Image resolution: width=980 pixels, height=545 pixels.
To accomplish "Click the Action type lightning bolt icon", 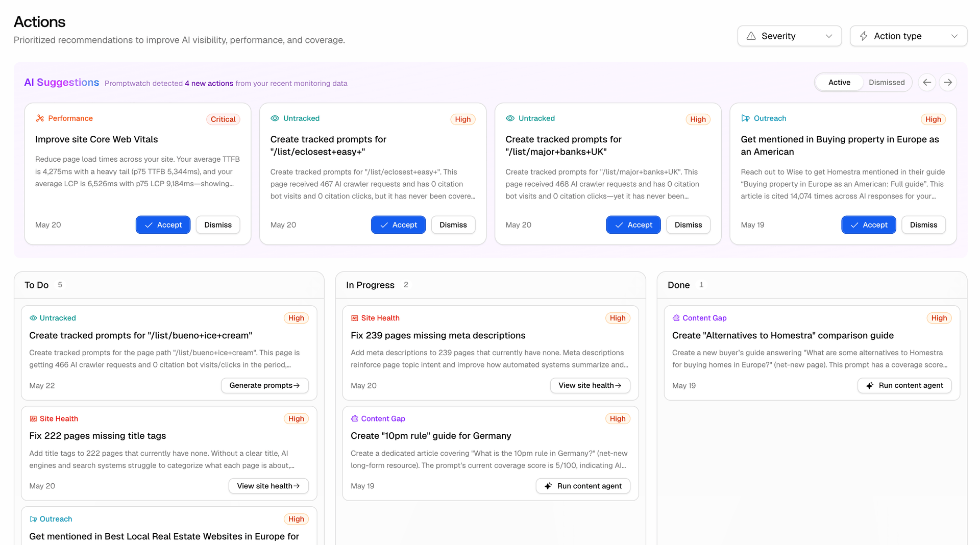I will 864,36.
